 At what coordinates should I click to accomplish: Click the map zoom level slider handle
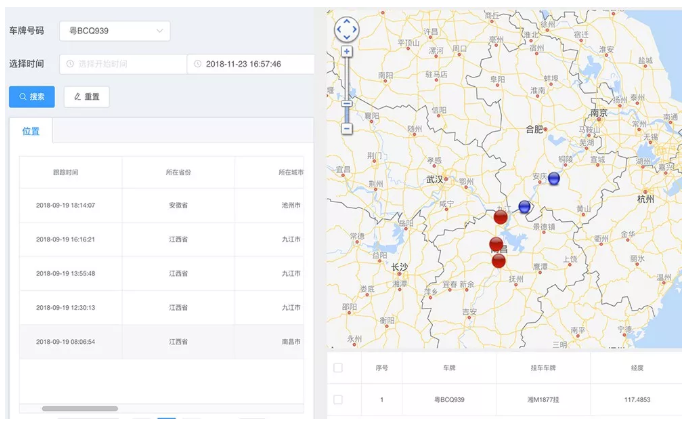tap(346, 103)
